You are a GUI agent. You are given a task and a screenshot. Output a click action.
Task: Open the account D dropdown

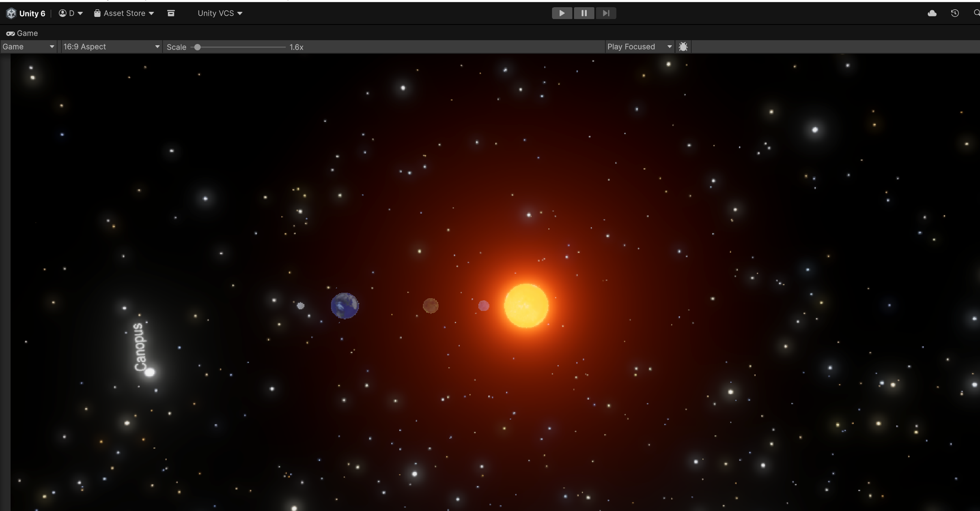coord(71,13)
